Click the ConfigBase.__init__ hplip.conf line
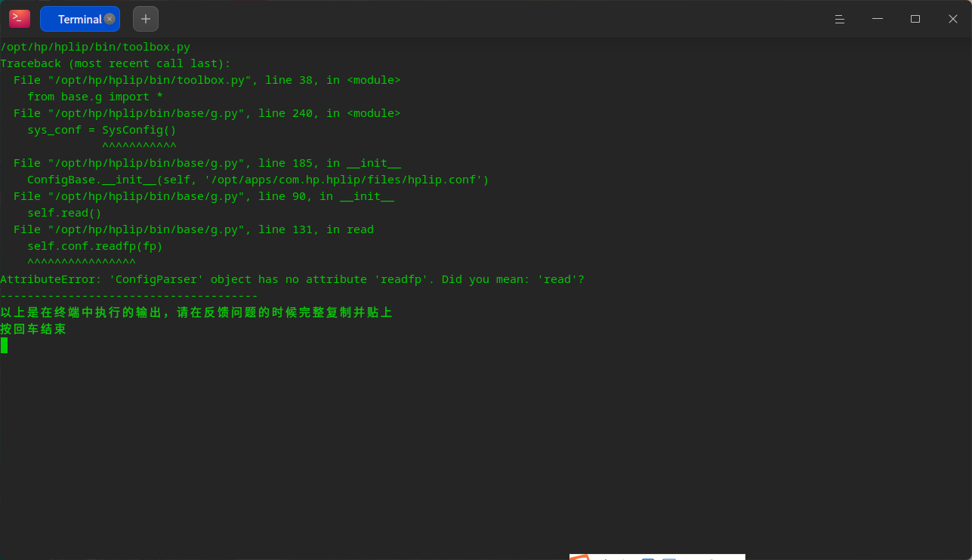972x560 pixels. tap(258, 180)
